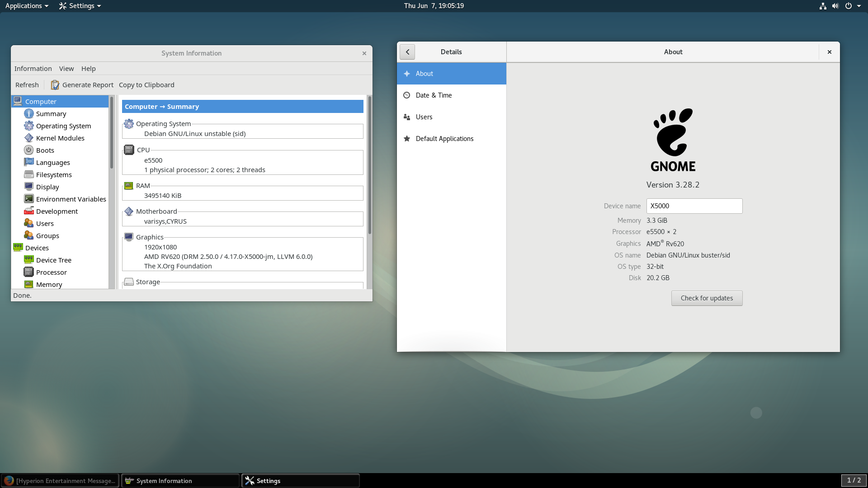Select the Devices tree category

(x=37, y=248)
